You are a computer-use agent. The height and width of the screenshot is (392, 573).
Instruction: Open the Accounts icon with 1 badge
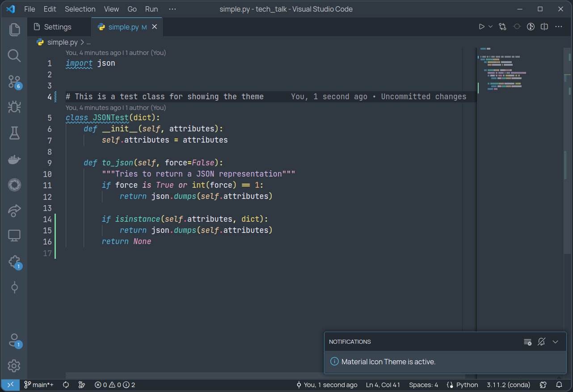[x=14, y=341]
